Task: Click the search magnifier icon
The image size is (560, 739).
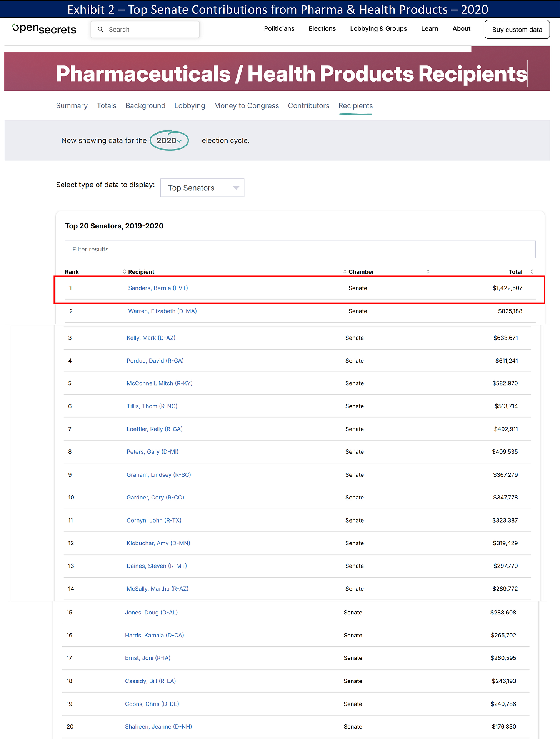Action: (x=100, y=29)
